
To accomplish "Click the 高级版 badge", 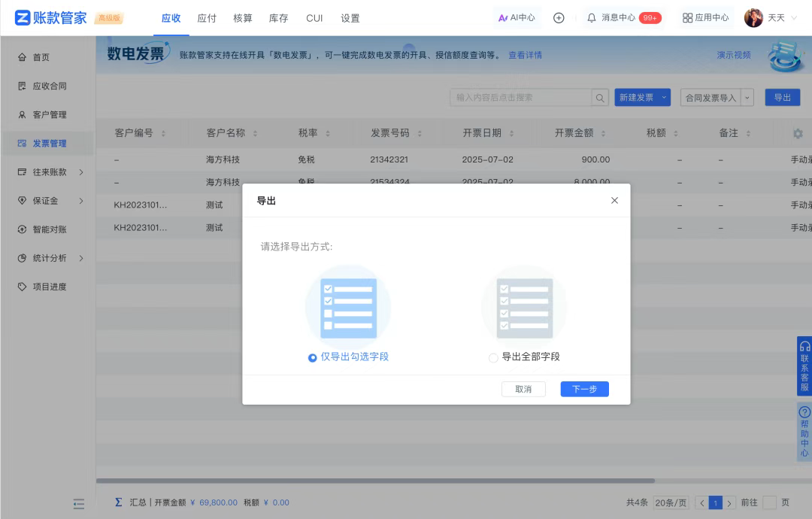I will [109, 18].
